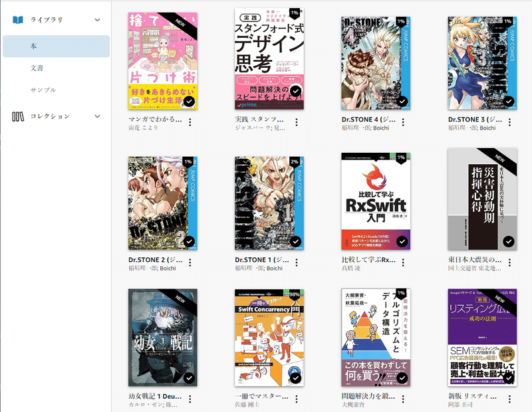
Task: Open スタンフォード式デザイン思考 book cover
Action: click(x=269, y=59)
